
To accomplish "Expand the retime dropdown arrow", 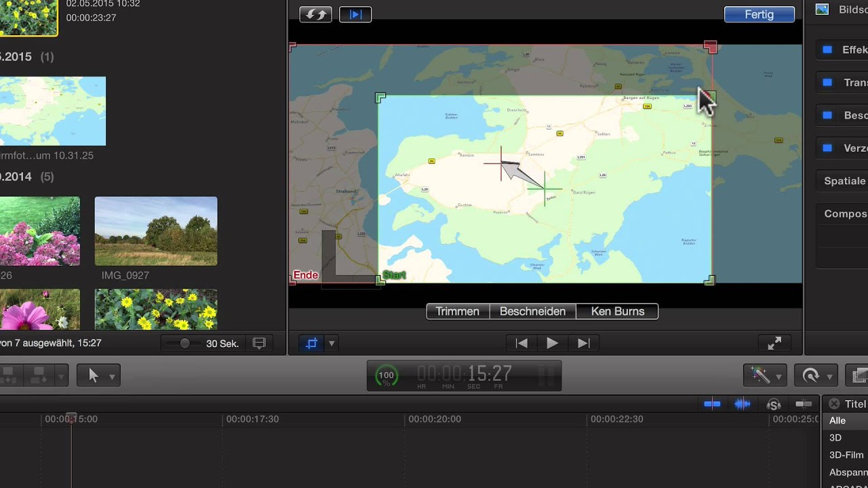I will click(829, 376).
